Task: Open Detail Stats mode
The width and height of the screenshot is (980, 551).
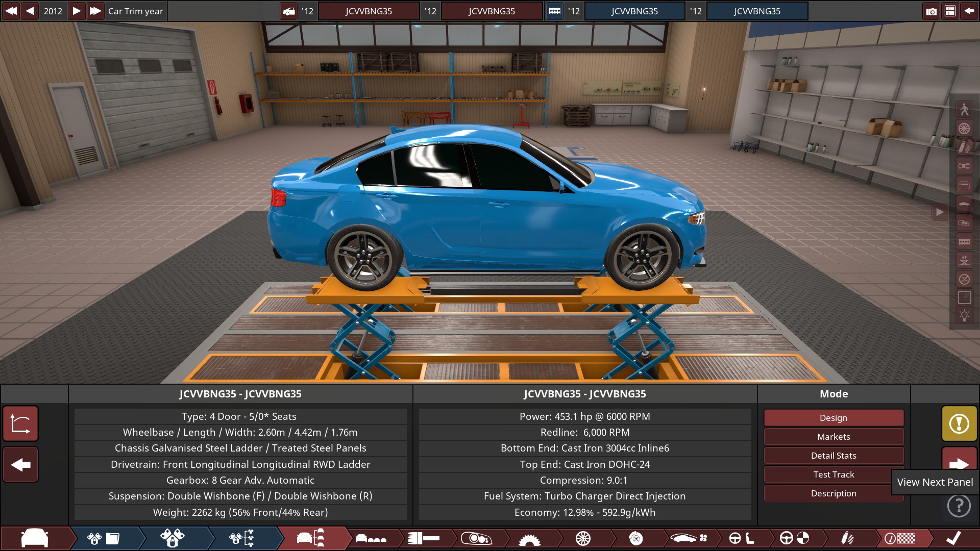Action: pos(834,456)
